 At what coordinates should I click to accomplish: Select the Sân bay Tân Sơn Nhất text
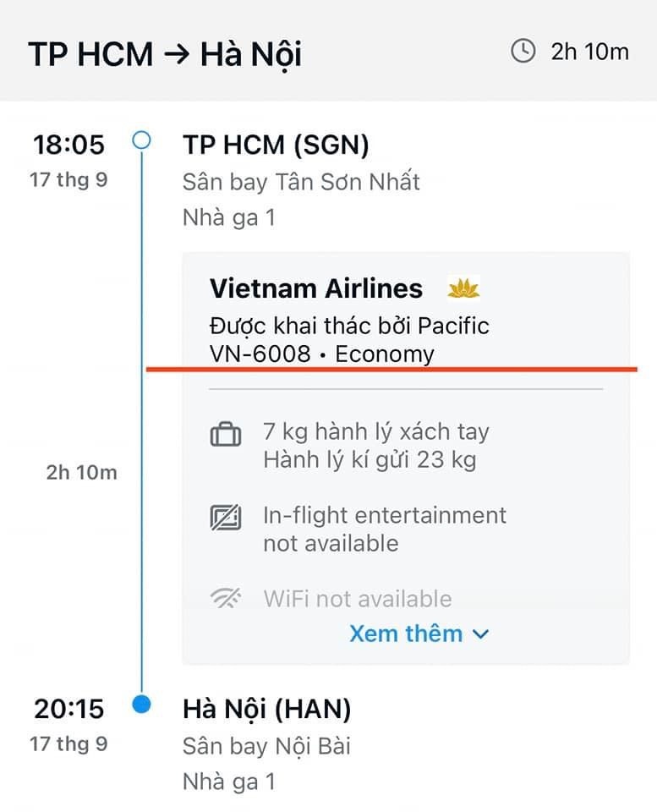tap(302, 182)
